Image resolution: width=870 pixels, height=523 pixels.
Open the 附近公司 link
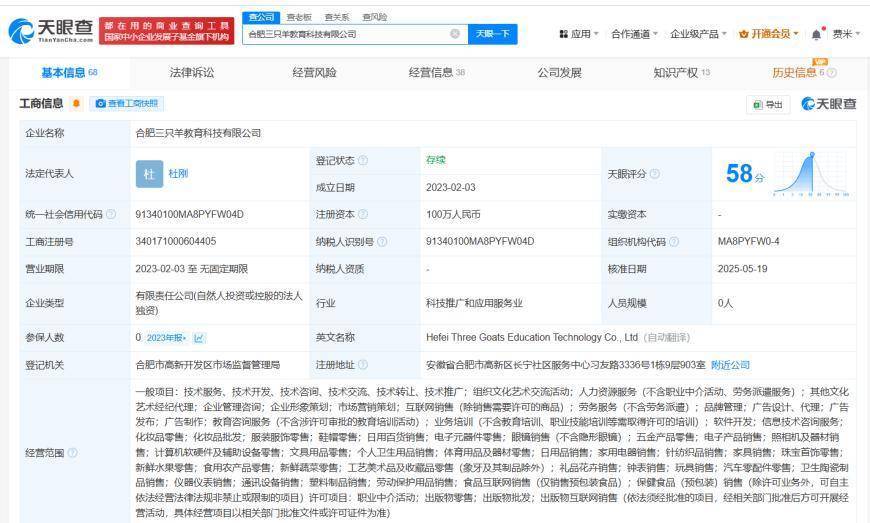pyautogui.click(x=730, y=364)
